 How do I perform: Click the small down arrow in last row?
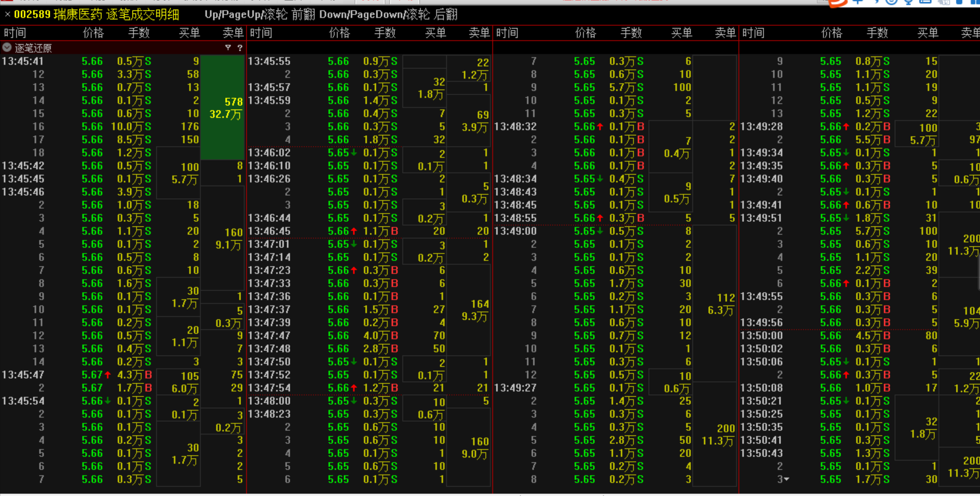[787, 480]
